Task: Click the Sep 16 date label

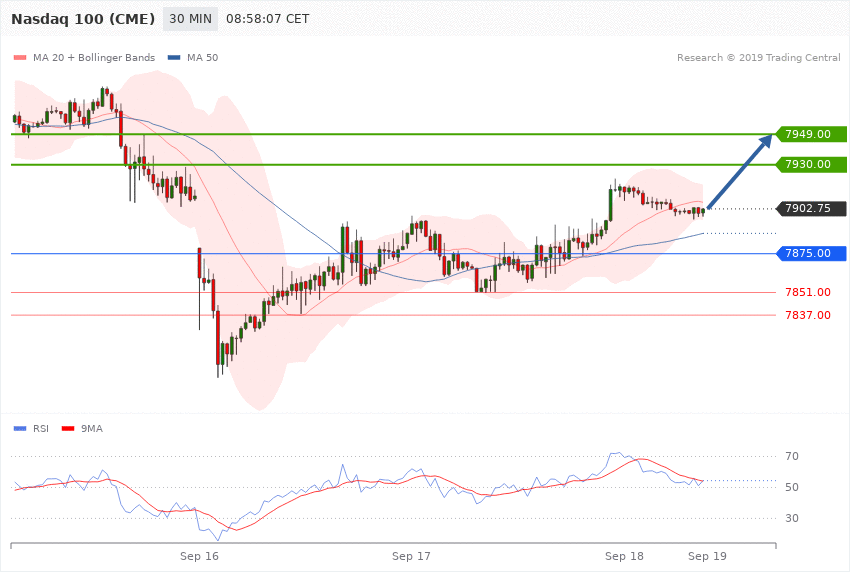Action: 199,556
